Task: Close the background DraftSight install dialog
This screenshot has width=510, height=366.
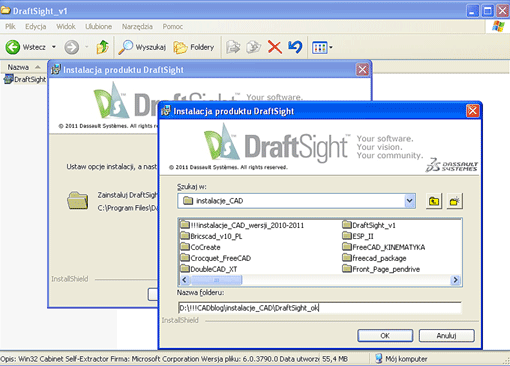Action: point(362,70)
